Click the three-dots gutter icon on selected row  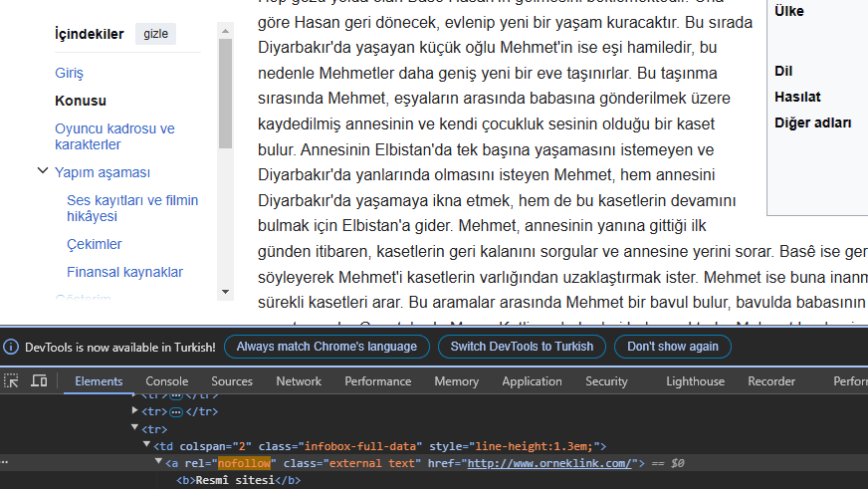(x=5, y=463)
